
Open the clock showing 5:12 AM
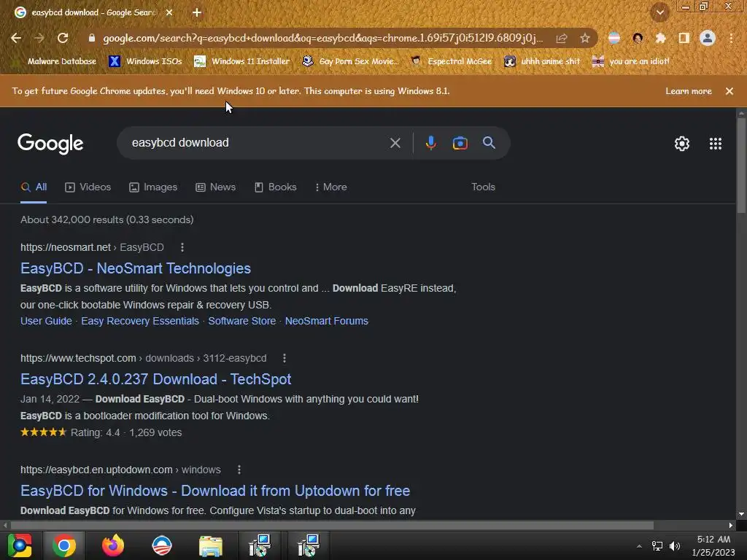pyautogui.click(x=713, y=546)
